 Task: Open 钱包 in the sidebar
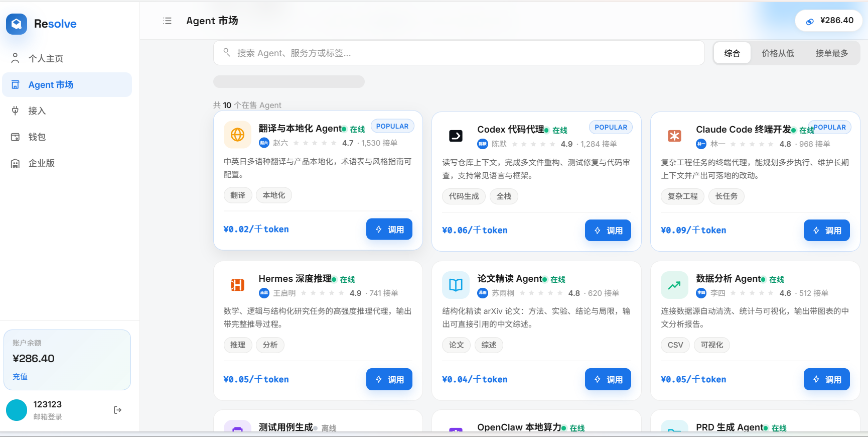[67, 137]
